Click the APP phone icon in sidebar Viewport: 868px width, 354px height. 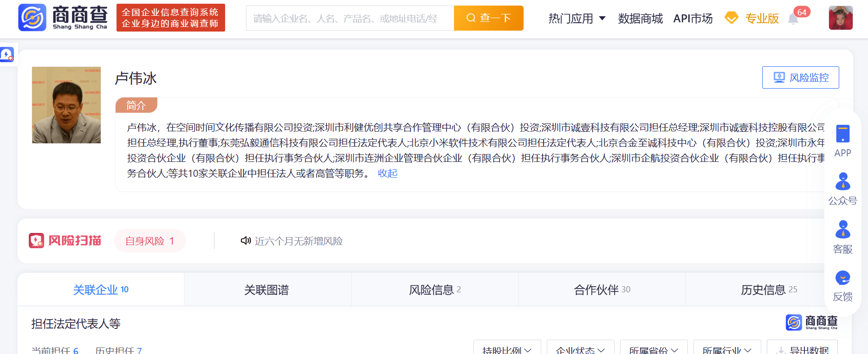tap(842, 134)
